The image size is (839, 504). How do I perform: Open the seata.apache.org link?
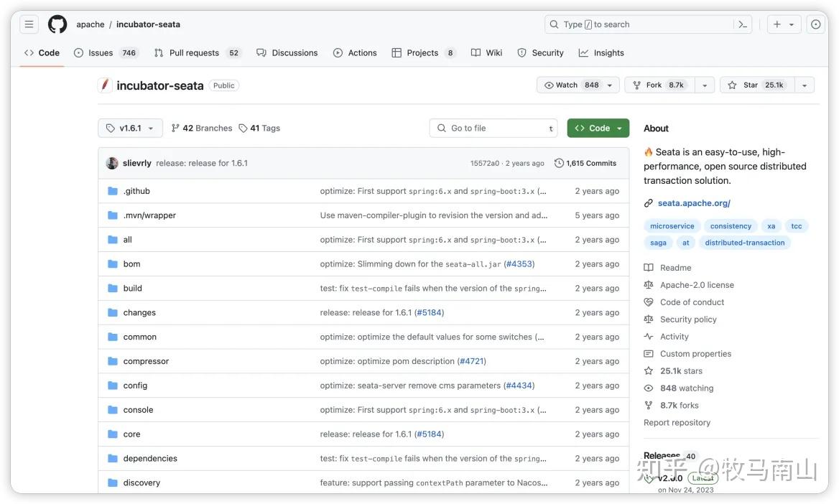point(694,202)
